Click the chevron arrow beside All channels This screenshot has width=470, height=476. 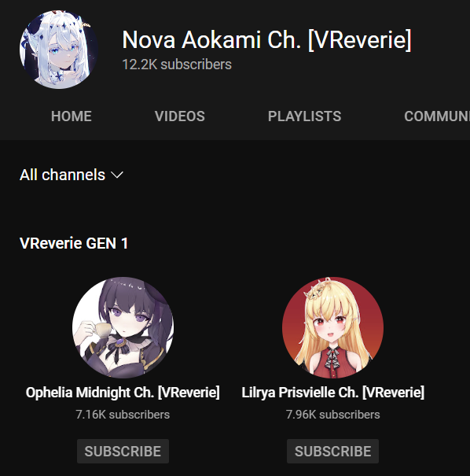tap(117, 175)
